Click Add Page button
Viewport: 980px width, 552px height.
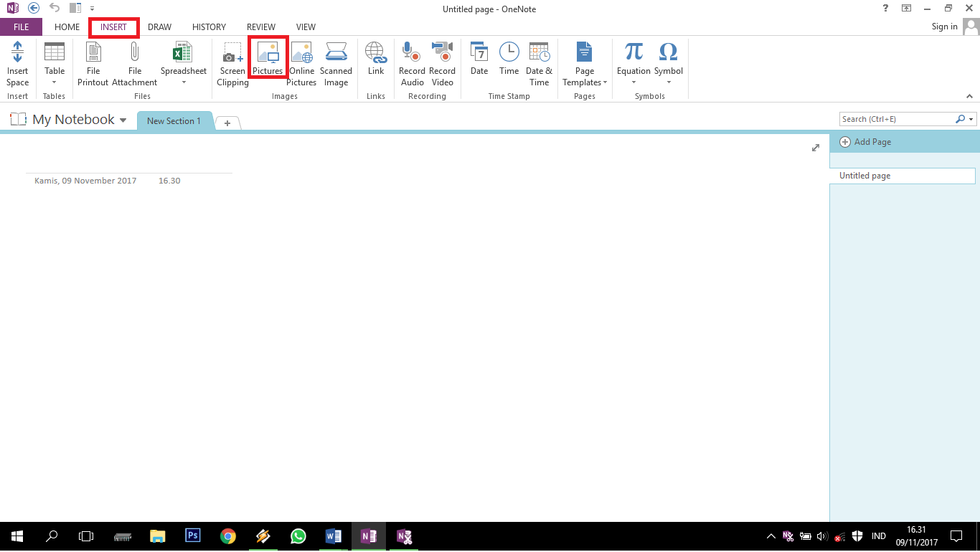point(865,142)
